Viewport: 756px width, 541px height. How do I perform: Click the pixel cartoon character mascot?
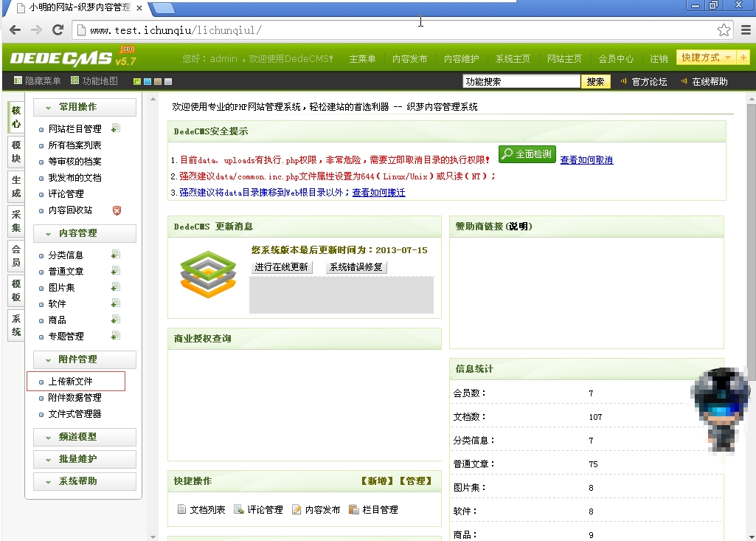click(x=721, y=410)
